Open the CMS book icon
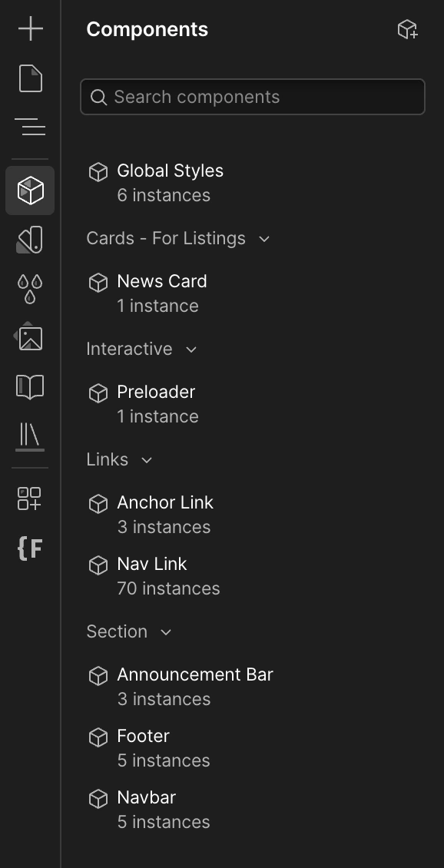 [x=30, y=386]
